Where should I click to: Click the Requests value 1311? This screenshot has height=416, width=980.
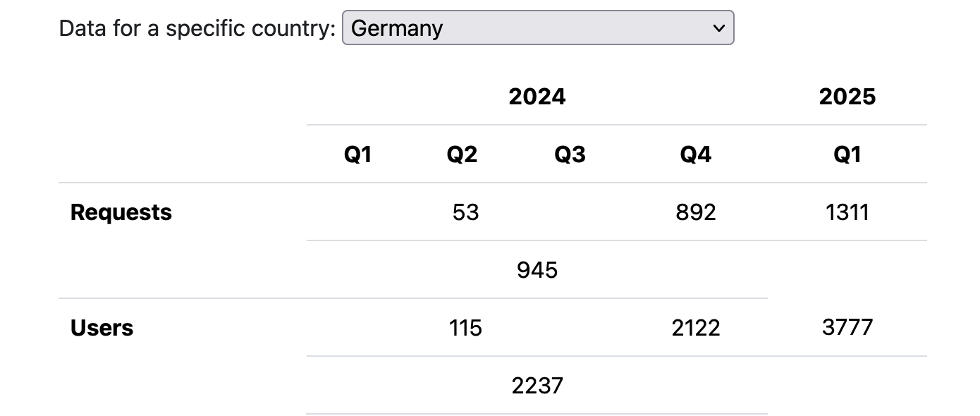click(847, 212)
